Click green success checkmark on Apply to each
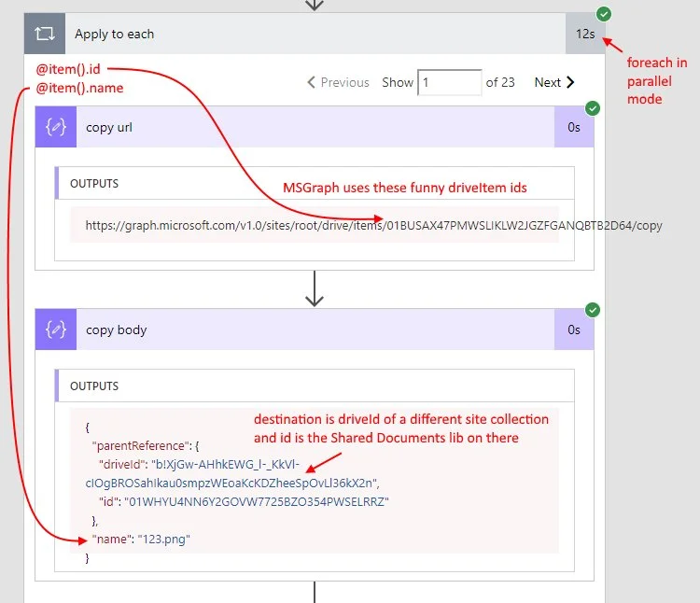The image size is (700, 603). pos(604,14)
